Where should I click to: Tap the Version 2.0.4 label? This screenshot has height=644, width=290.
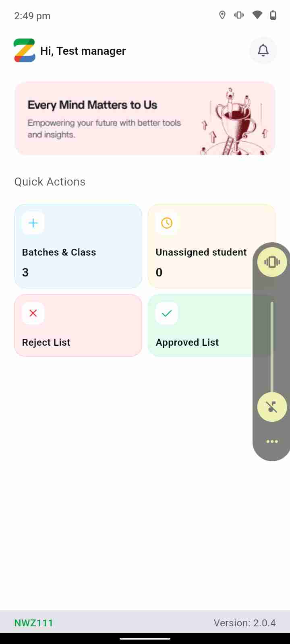244,623
